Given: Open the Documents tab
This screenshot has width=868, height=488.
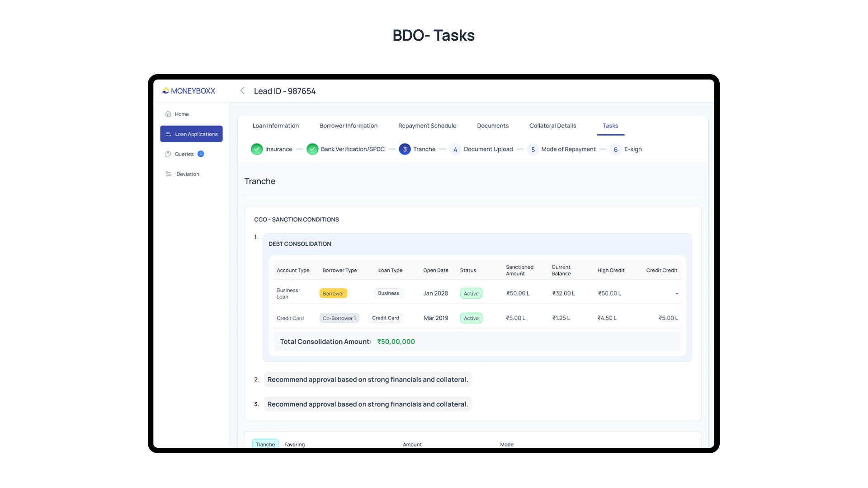Looking at the screenshot, I should pyautogui.click(x=492, y=126).
